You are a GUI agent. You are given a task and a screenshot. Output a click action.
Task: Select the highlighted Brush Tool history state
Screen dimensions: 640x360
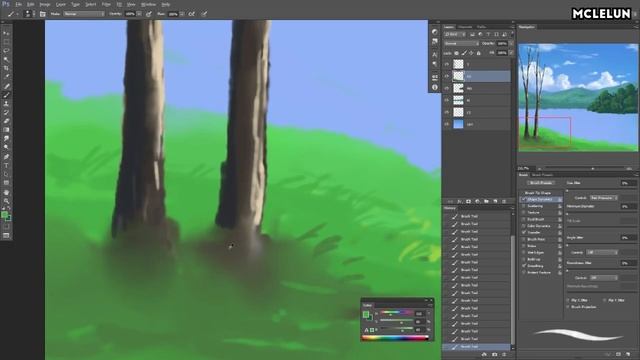point(476,347)
